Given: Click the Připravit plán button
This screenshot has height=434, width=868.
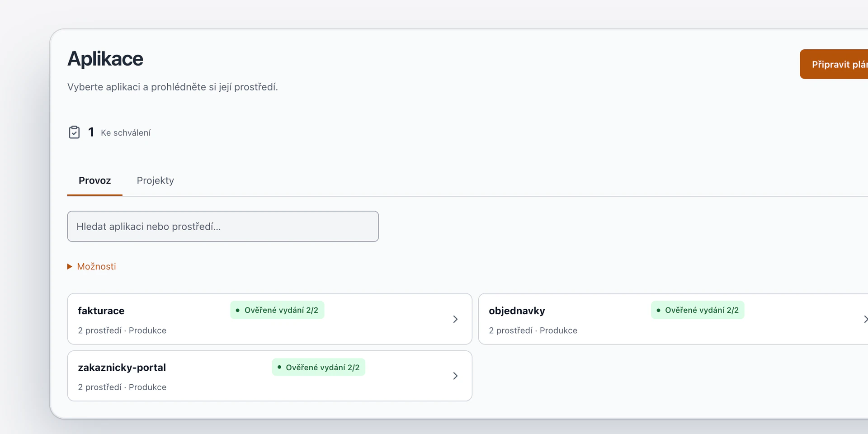Looking at the screenshot, I should tap(834, 64).
